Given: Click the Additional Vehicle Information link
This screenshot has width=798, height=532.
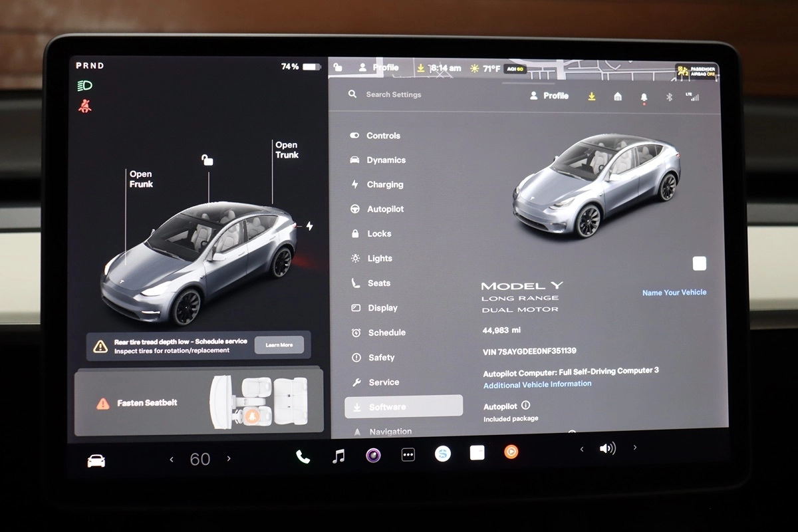Looking at the screenshot, I should coord(537,384).
